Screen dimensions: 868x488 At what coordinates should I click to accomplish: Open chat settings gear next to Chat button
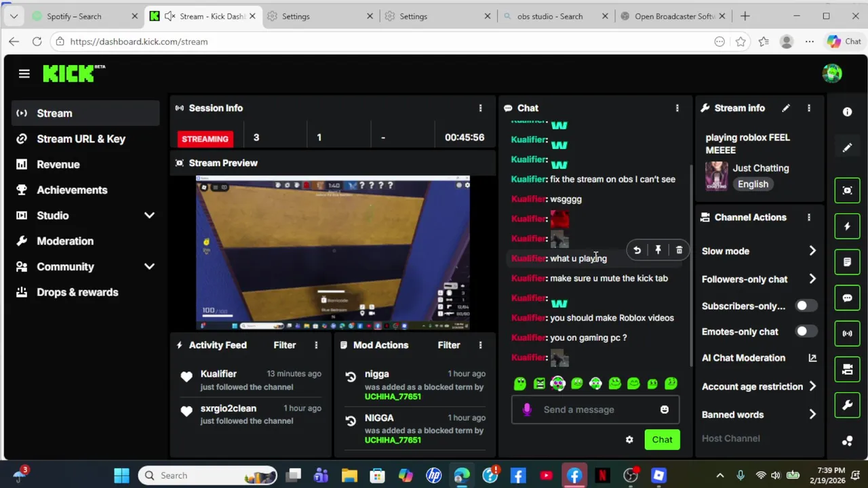629,440
